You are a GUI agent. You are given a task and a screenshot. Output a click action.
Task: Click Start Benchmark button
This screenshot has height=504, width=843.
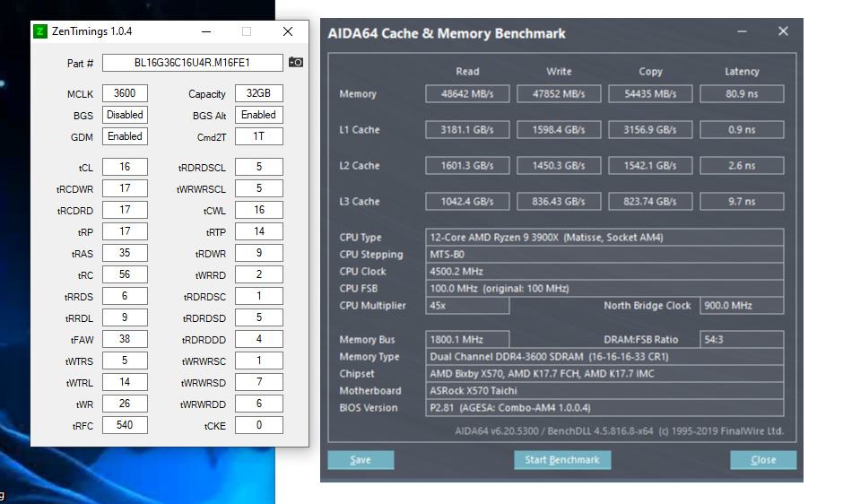(x=561, y=460)
